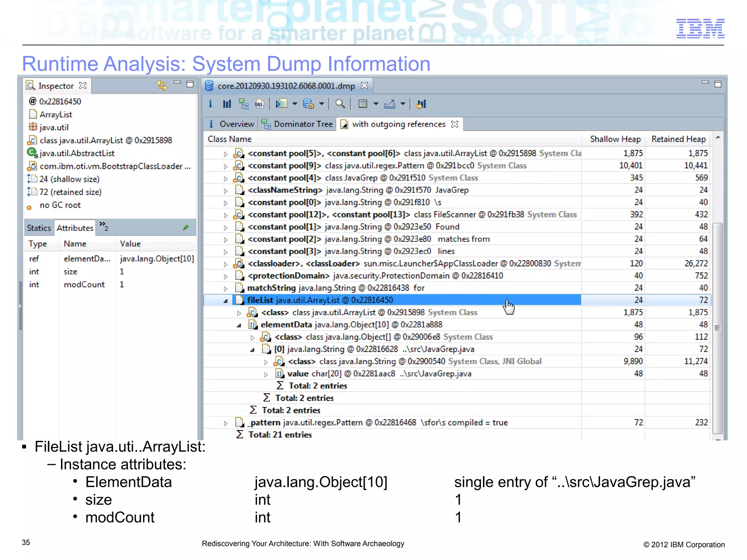This screenshot has height=560, width=747.
Task: Expand the _pattern regex.Pattern row
Action: pyautogui.click(x=225, y=423)
